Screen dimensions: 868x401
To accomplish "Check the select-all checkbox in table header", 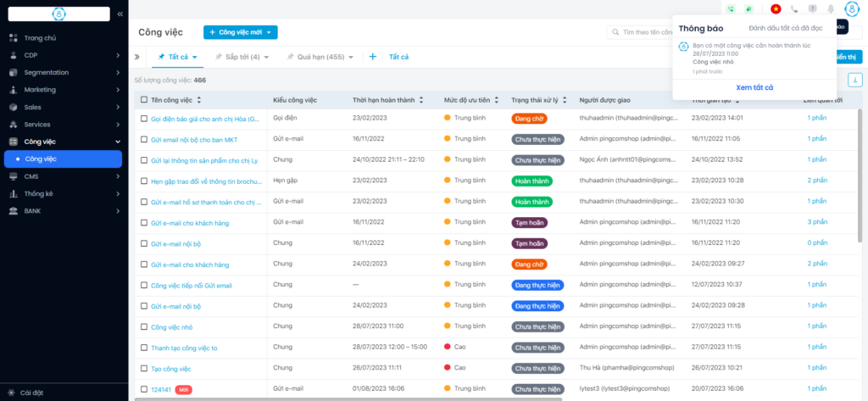I will [144, 100].
